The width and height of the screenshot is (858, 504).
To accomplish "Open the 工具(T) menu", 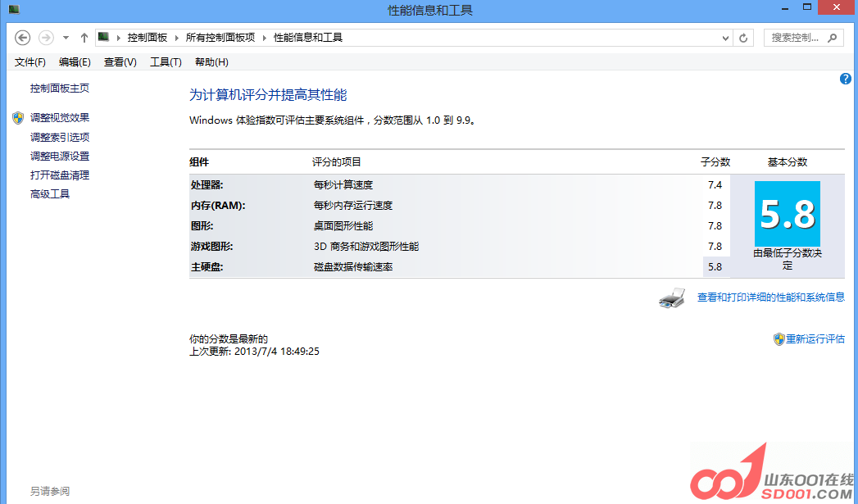I will (166, 62).
